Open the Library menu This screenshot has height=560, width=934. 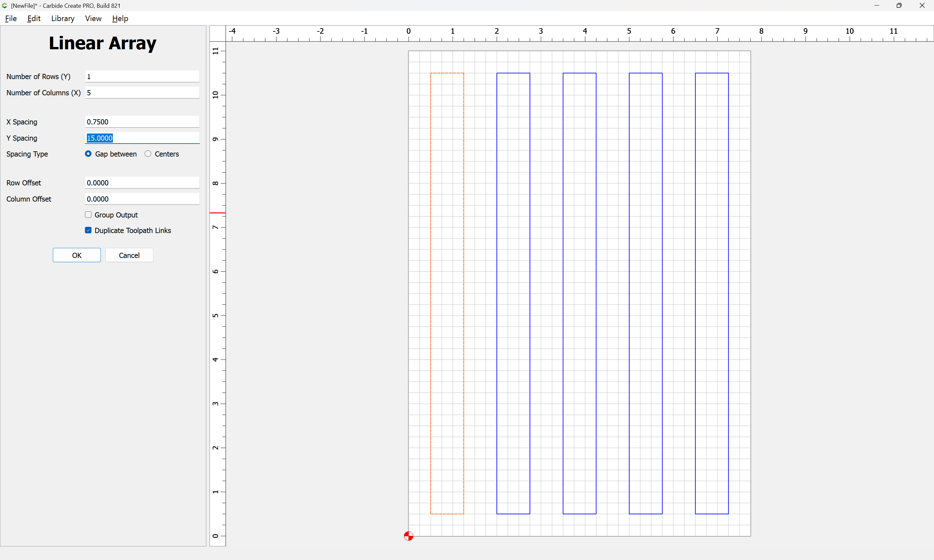[x=63, y=18]
